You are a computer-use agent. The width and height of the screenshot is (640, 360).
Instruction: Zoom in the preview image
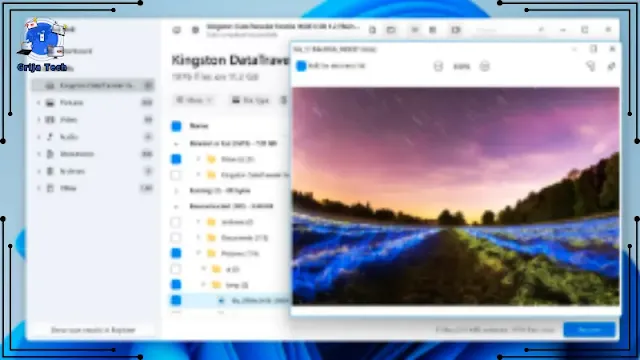[484, 66]
